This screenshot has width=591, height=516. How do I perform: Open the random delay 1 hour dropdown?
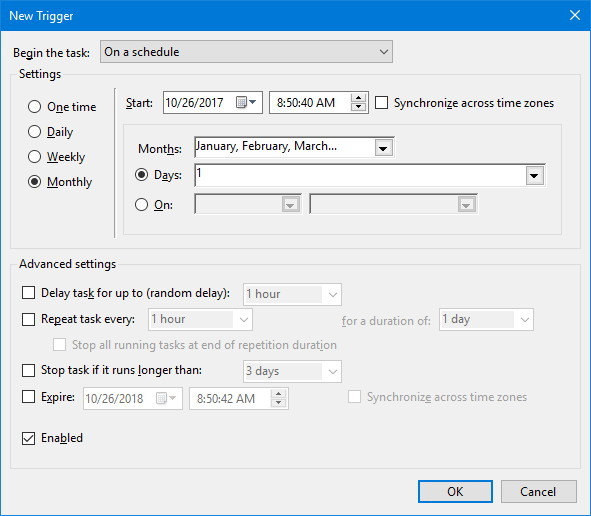(292, 294)
